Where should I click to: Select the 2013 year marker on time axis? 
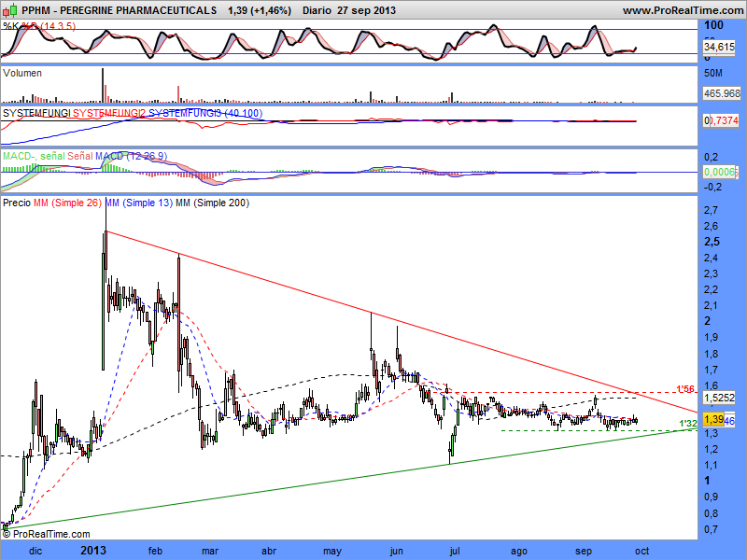(93, 551)
